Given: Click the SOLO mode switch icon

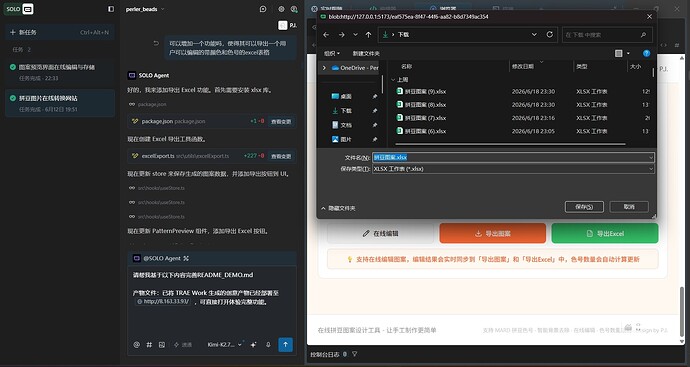Looking at the screenshot, I should click(28, 9).
